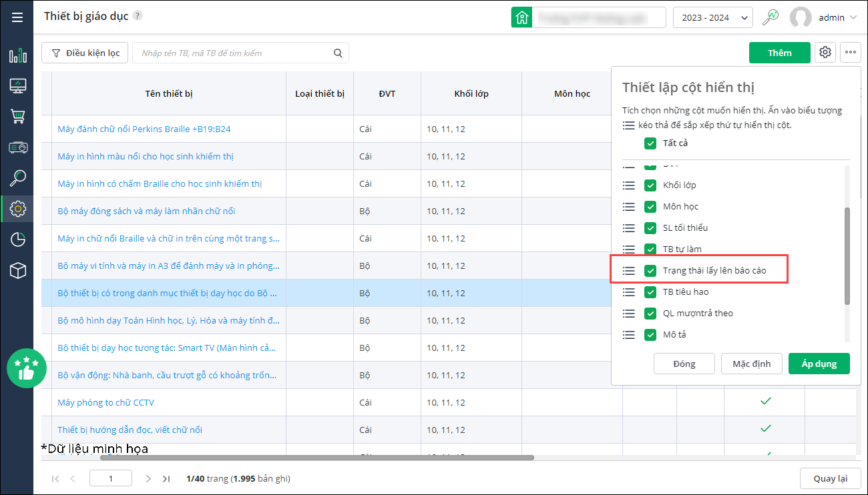Click the page number input box
The height and width of the screenshot is (495, 868).
pos(111,478)
